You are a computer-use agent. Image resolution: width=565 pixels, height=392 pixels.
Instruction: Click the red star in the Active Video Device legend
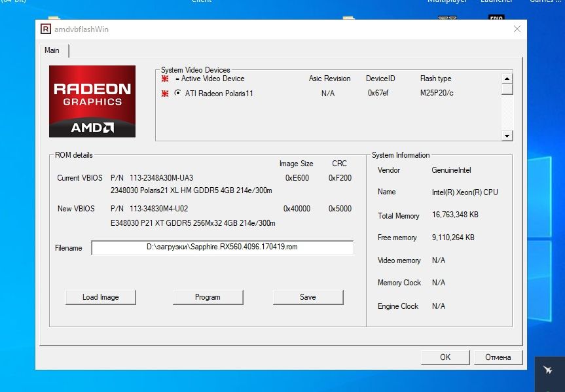click(165, 79)
